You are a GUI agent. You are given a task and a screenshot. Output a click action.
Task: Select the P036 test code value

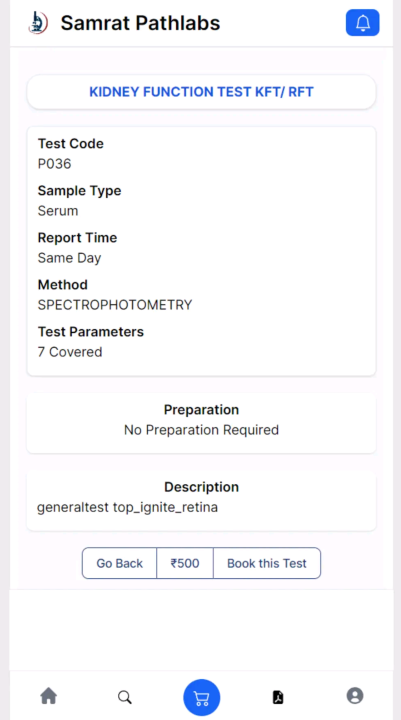pos(54,164)
